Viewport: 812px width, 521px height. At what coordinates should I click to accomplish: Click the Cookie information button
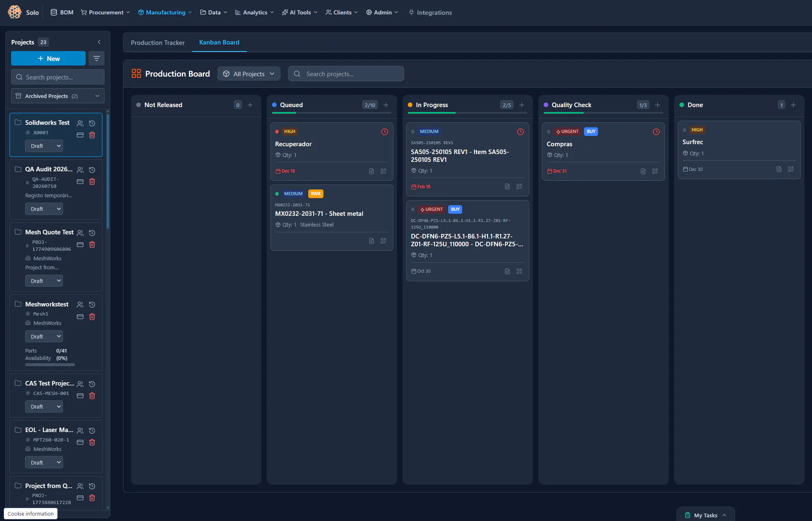(30, 514)
